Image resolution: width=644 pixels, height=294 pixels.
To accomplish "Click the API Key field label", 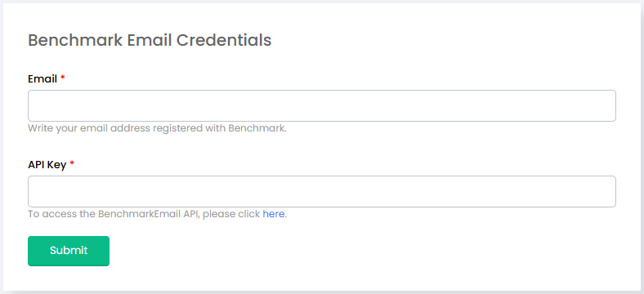I will click(x=47, y=165).
